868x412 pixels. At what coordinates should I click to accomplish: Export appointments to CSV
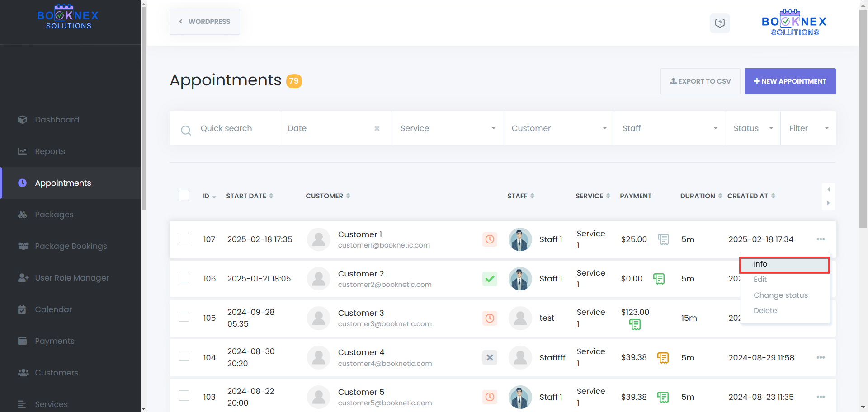pos(700,81)
